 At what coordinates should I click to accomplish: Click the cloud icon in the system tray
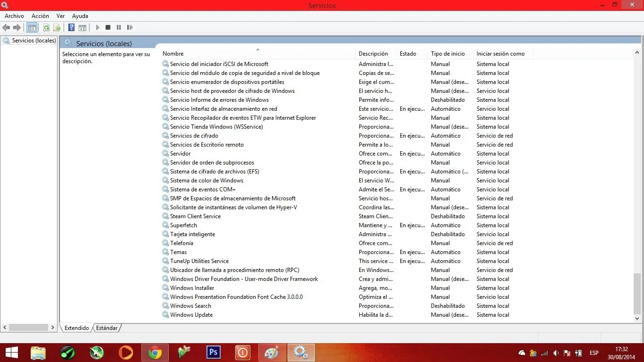522,353
